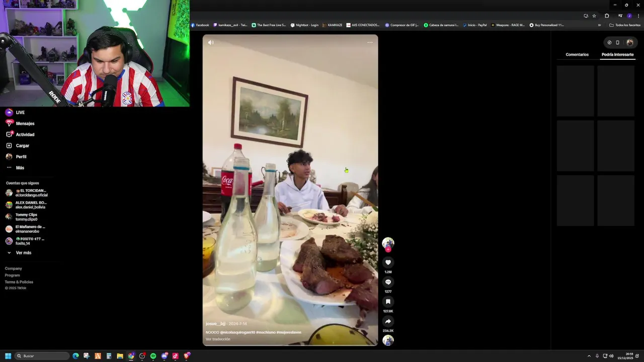Share the video via the arrow icon
Image resolution: width=644 pixels, height=362 pixels.
point(388,321)
